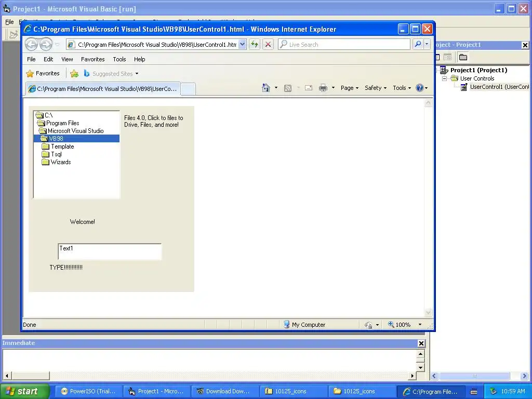Open the Favorites star button

43,73
